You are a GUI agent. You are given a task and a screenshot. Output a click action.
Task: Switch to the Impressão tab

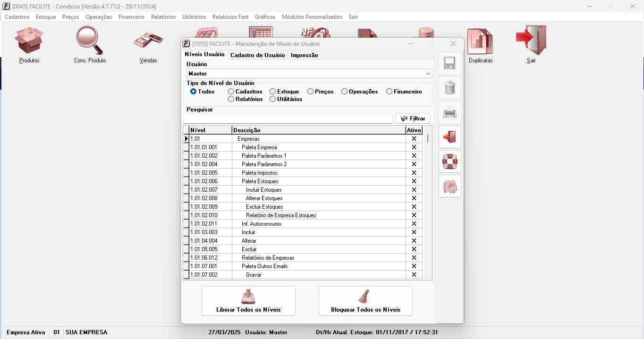pyautogui.click(x=304, y=55)
